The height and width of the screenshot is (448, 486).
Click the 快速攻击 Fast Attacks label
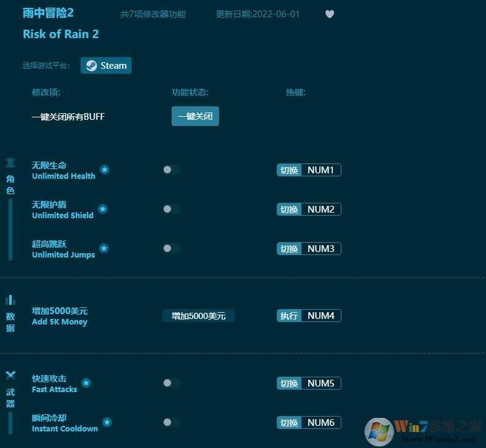(55, 383)
